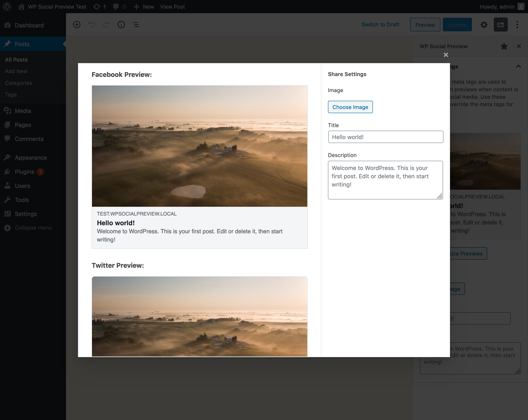
Task: Open Categories under Posts
Action: point(18,83)
